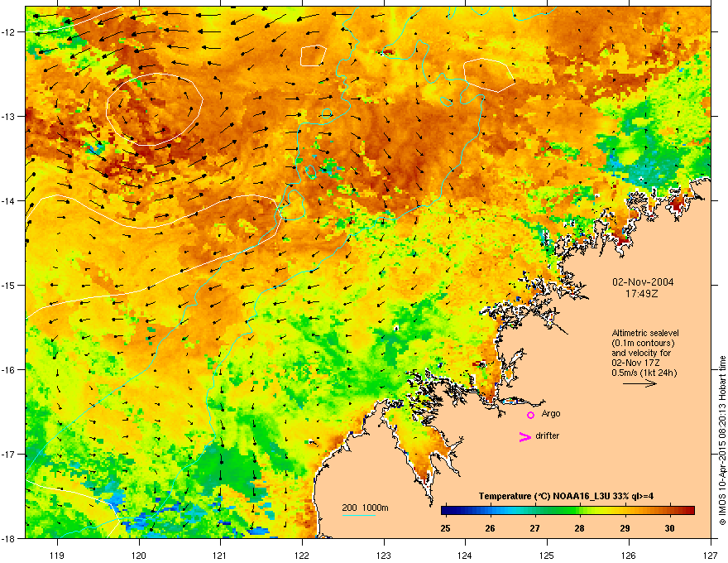
Task: Click the colorbar tick label '28'
Action: pos(579,528)
